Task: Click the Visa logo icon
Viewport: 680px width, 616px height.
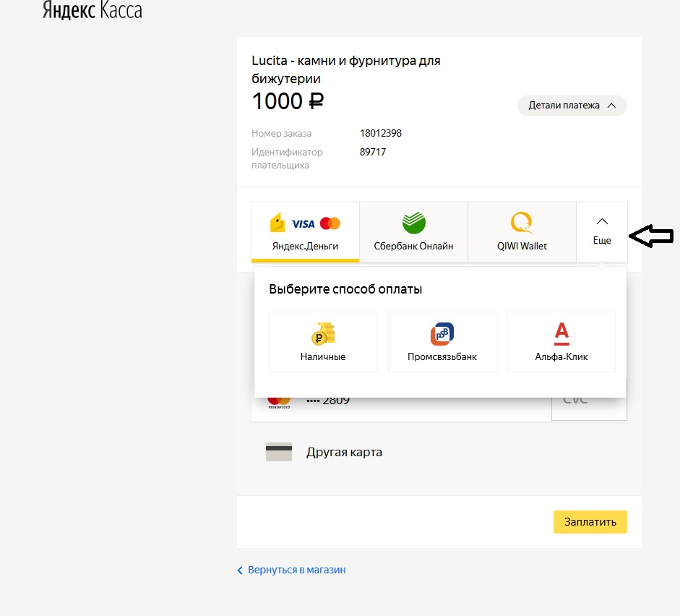Action: (x=303, y=224)
